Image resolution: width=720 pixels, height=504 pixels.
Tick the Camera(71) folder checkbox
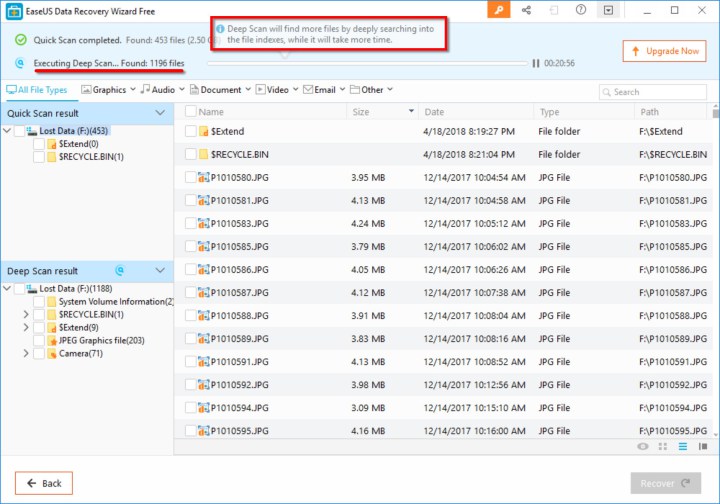tap(39, 353)
